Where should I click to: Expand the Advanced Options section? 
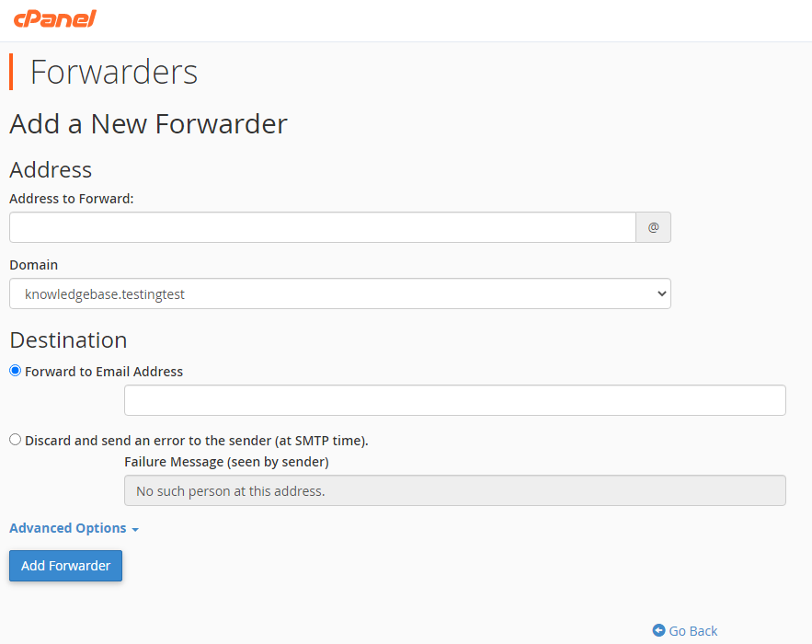[x=68, y=528]
